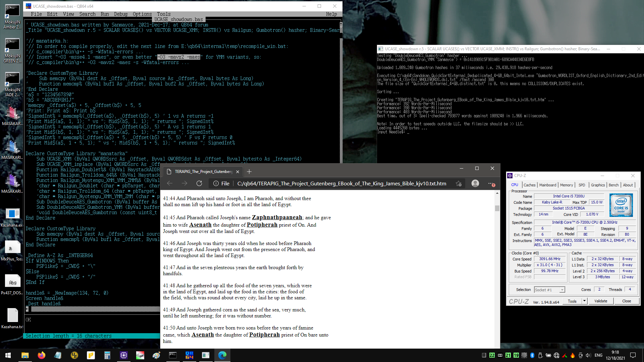Click the Validate button in CPU-Z
This screenshot has height=362, width=644.
pos(601,301)
